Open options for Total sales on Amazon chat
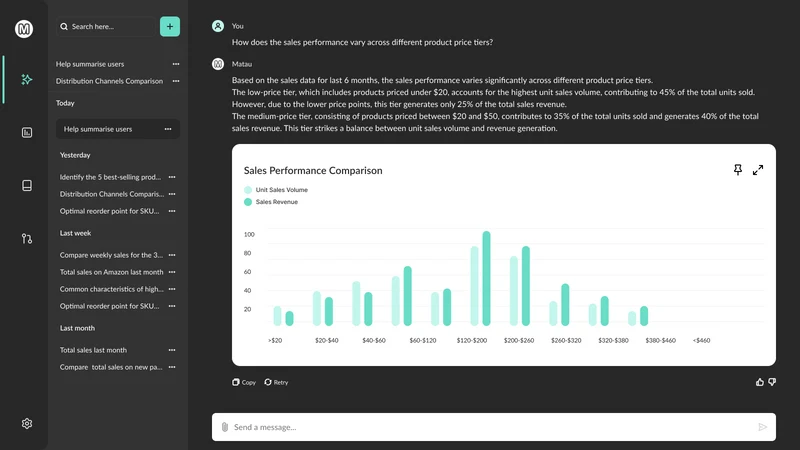The width and height of the screenshot is (800, 450). pos(172,272)
